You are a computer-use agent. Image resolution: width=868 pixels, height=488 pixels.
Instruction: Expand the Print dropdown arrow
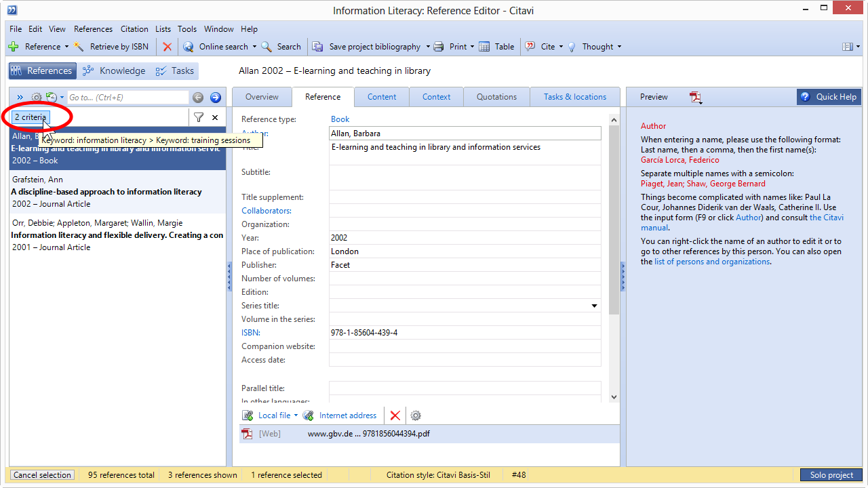pos(473,47)
